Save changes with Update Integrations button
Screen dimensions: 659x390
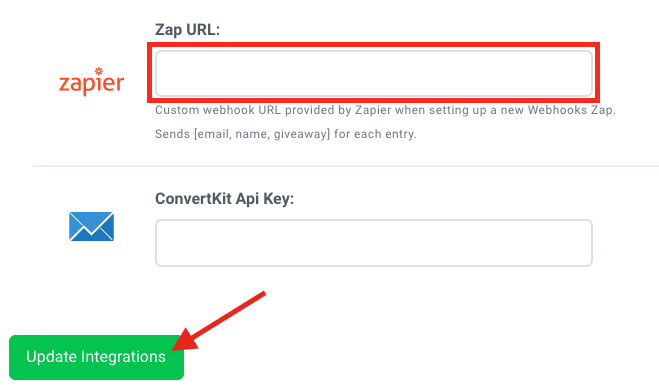click(x=96, y=357)
